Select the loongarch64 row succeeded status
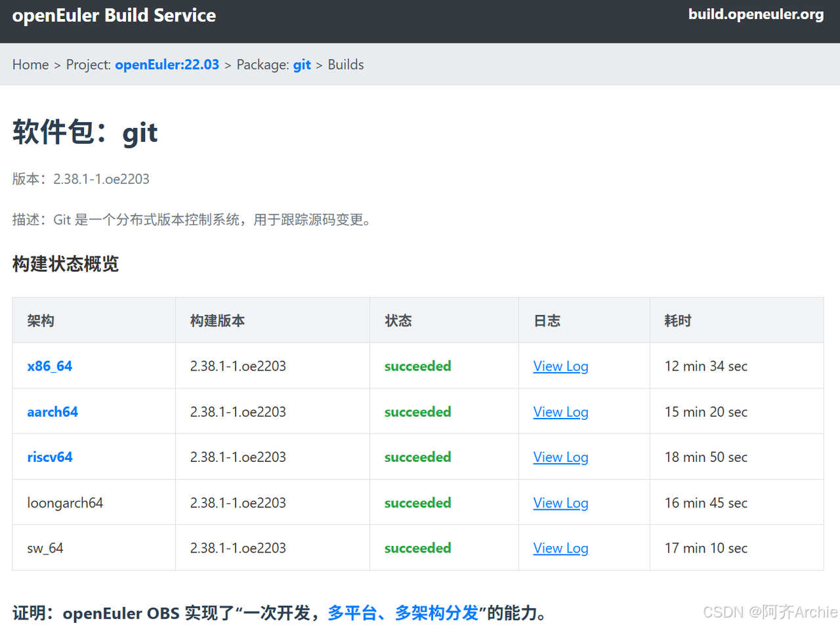This screenshot has height=626, width=840. pos(418,503)
